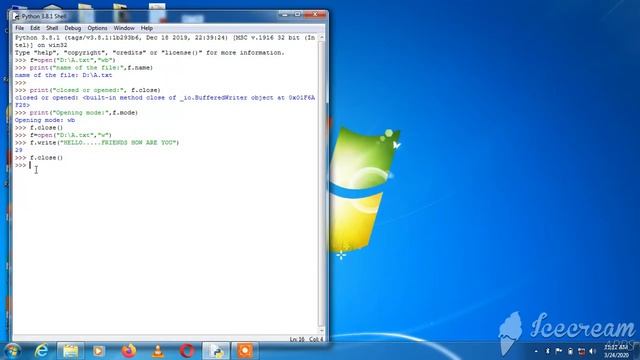Click the 'Type "help", "copyright"' info line

pyautogui.click(x=149, y=53)
